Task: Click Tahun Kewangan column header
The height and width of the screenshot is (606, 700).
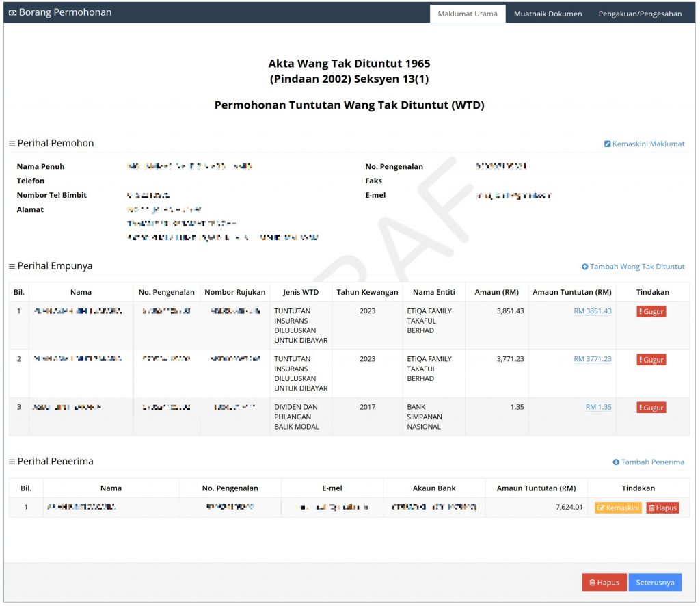Action: pyautogui.click(x=367, y=292)
